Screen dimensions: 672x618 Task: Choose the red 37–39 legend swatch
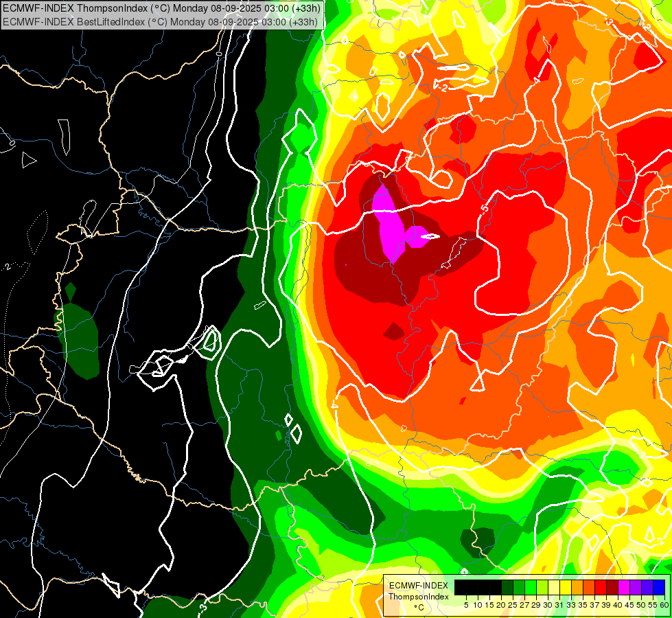[x=601, y=587]
